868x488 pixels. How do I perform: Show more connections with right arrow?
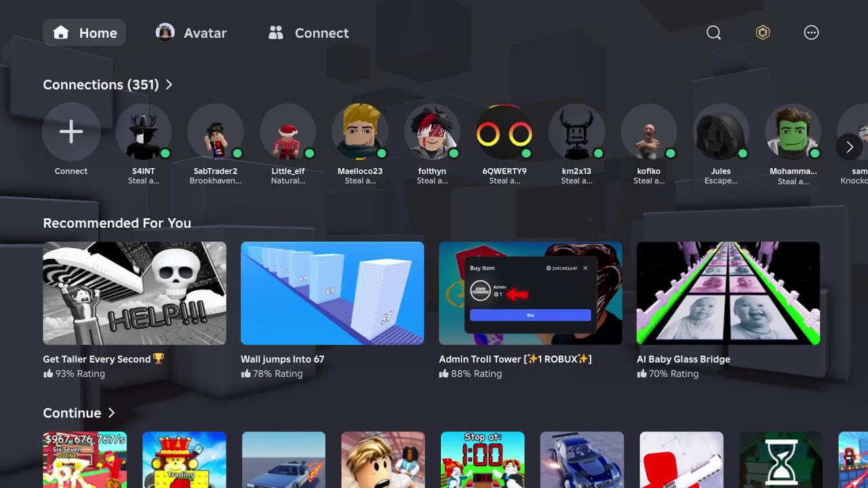tap(849, 146)
